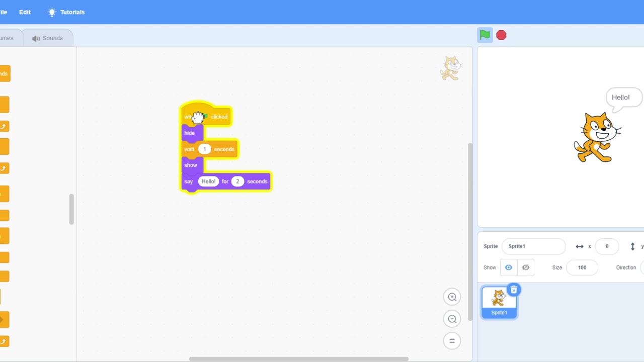Click the block palette scrollbar
The height and width of the screenshot is (362, 644).
click(x=71, y=209)
